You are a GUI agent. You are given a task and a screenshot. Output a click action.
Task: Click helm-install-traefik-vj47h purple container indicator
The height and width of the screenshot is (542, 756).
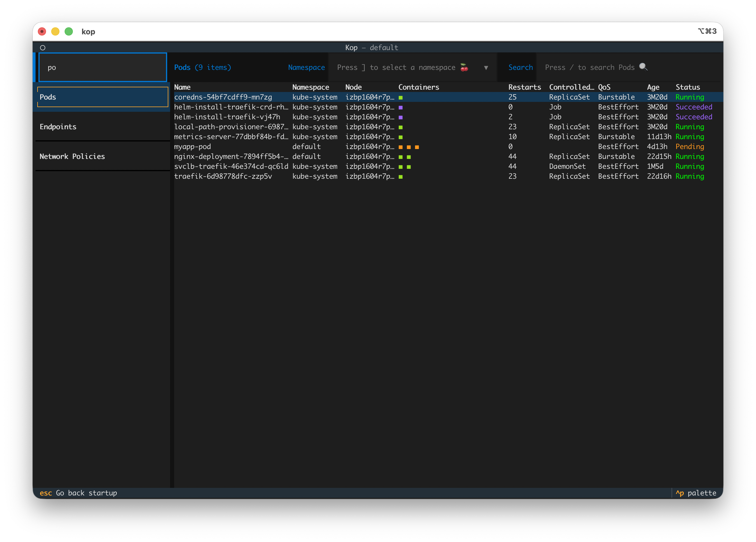pos(401,117)
